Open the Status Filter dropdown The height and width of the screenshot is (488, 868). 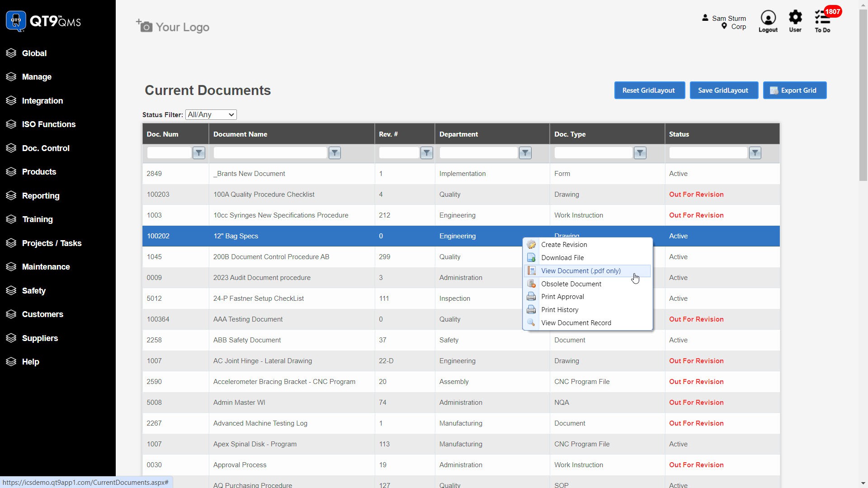click(211, 115)
